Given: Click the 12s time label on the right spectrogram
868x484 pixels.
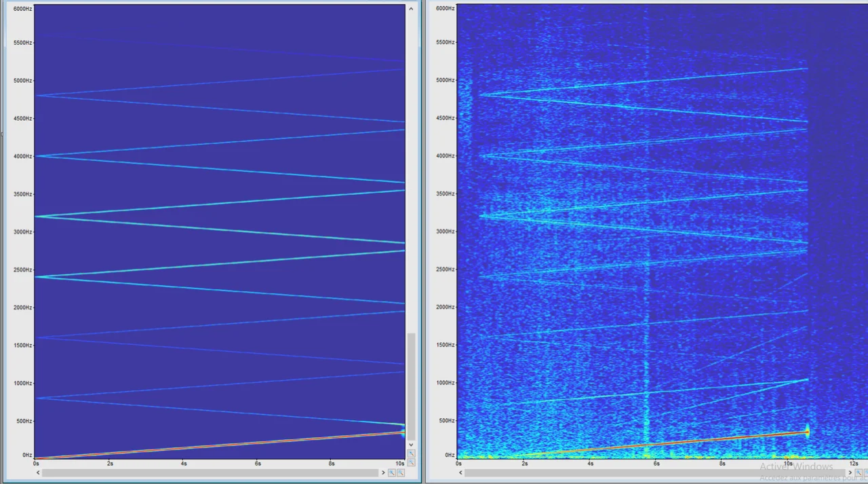Looking at the screenshot, I should point(854,463).
